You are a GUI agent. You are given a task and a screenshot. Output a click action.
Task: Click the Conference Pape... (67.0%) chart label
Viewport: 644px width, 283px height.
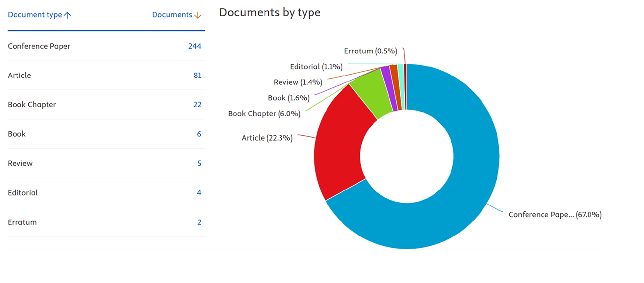[x=555, y=215]
